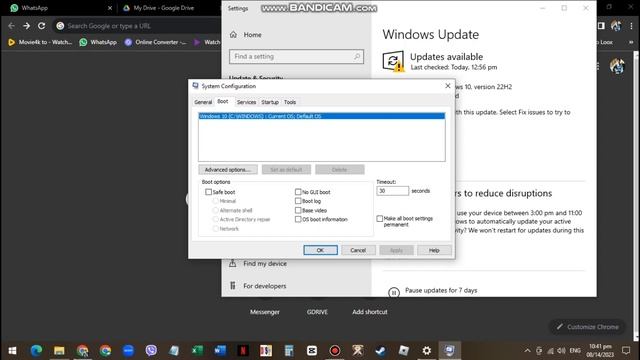The height and width of the screenshot is (360, 640).
Task: Show hidden system tray icons
Action: (x=527, y=350)
